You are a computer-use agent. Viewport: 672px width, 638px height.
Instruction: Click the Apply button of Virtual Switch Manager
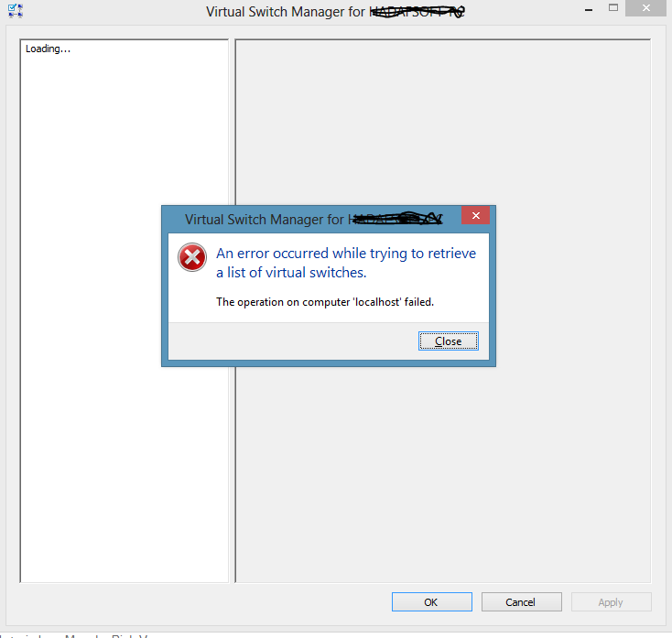[x=612, y=602]
